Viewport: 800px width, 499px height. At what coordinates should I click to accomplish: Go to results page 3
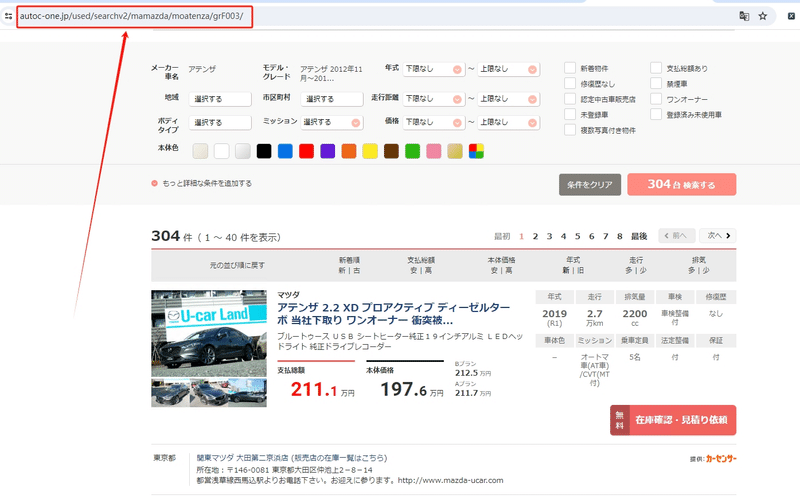549,236
